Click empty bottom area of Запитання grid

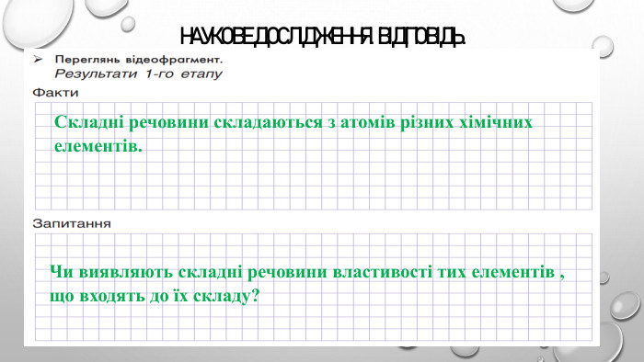tap(313, 324)
